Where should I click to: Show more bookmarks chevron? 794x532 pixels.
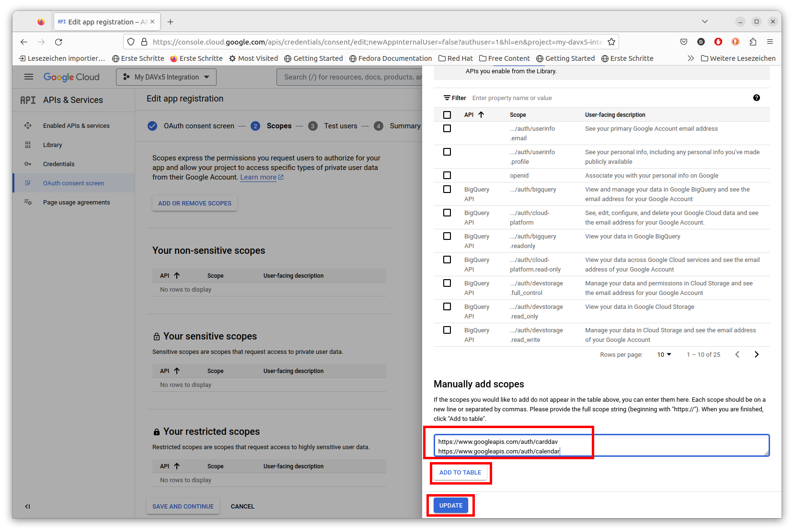[x=690, y=58]
